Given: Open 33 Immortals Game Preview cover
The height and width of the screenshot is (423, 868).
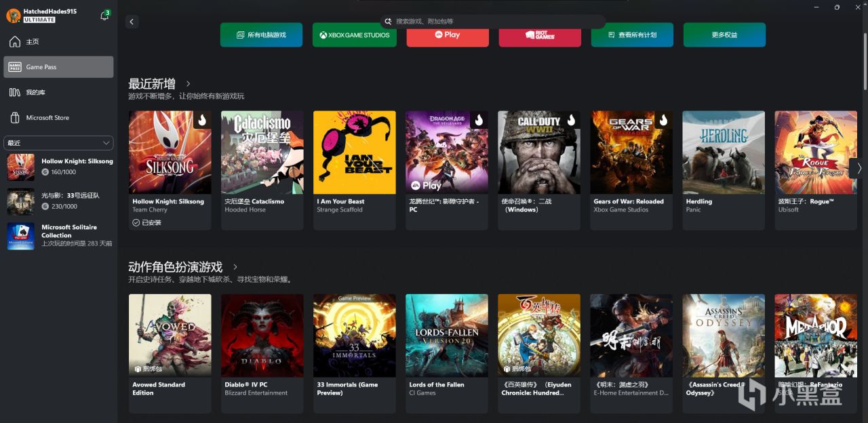Looking at the screenshot, I should click(x=354, y=336).
